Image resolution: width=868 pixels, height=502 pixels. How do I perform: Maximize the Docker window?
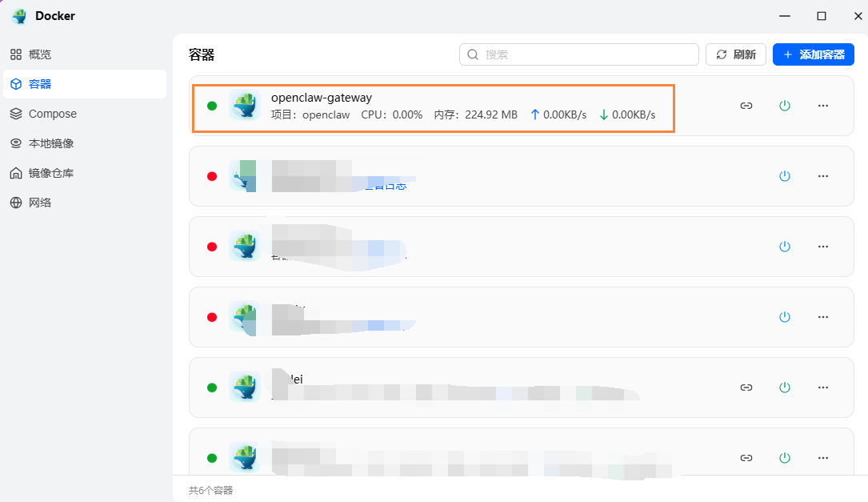coord(822,16)
